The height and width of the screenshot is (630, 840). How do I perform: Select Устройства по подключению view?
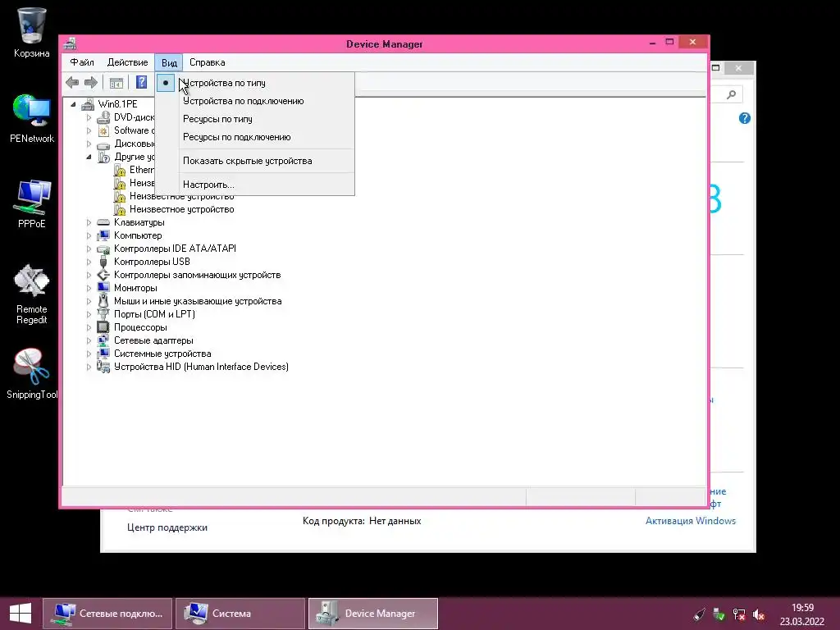[x=256, y=101]
